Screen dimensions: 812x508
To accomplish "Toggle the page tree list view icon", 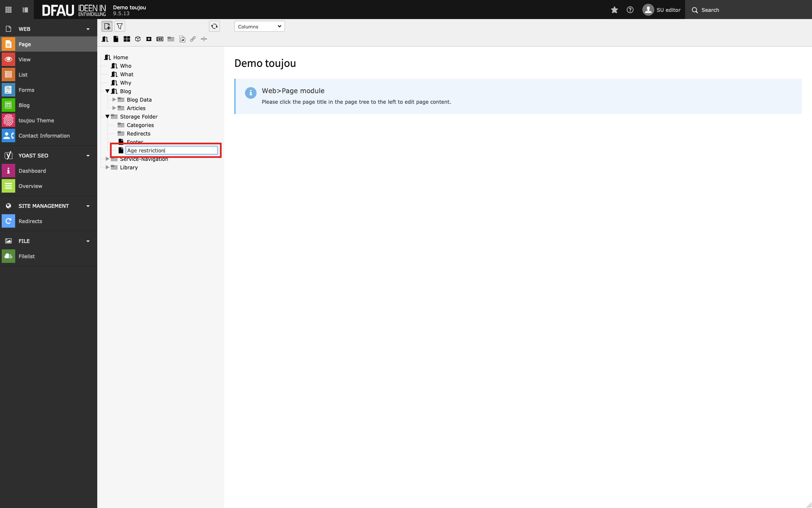I will [25, 10].
